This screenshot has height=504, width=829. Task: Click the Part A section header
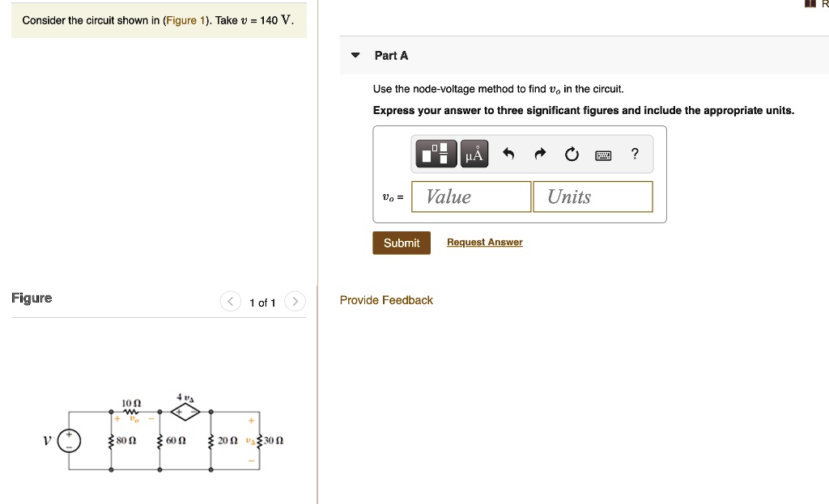(390, 55)
